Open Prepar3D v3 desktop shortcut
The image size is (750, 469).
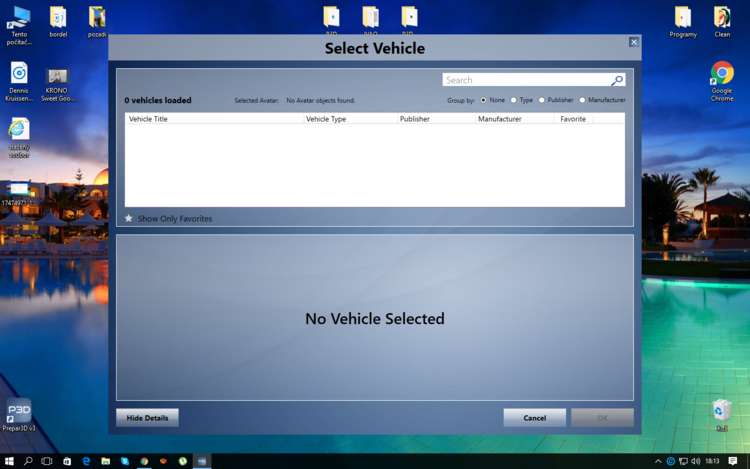pos(19,415)
